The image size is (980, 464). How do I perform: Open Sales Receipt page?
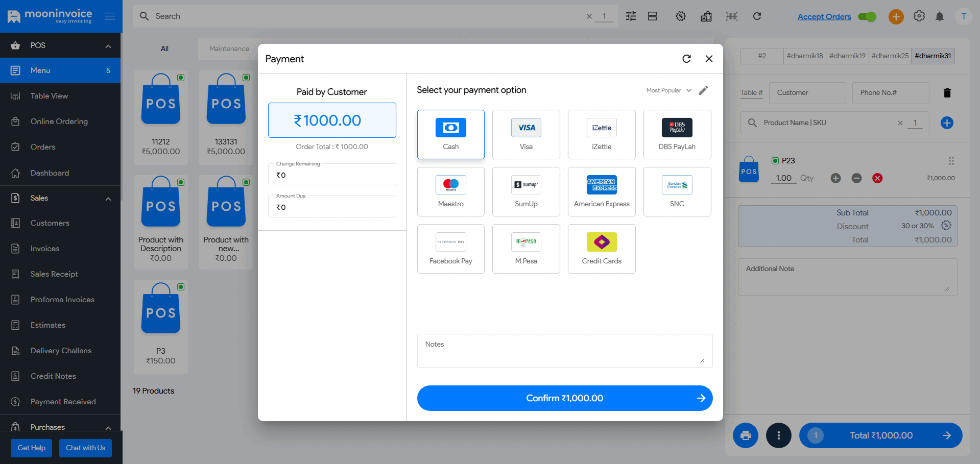click(x=60, y=274)
